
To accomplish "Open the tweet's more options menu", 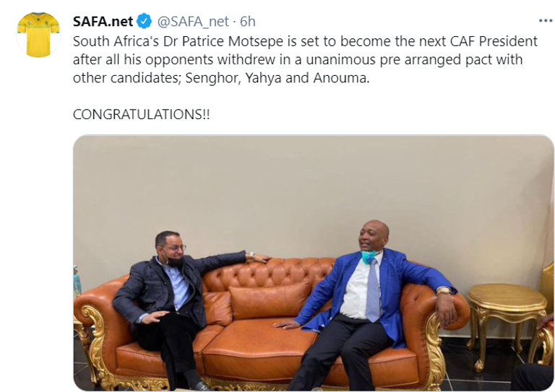I will 545,21.
